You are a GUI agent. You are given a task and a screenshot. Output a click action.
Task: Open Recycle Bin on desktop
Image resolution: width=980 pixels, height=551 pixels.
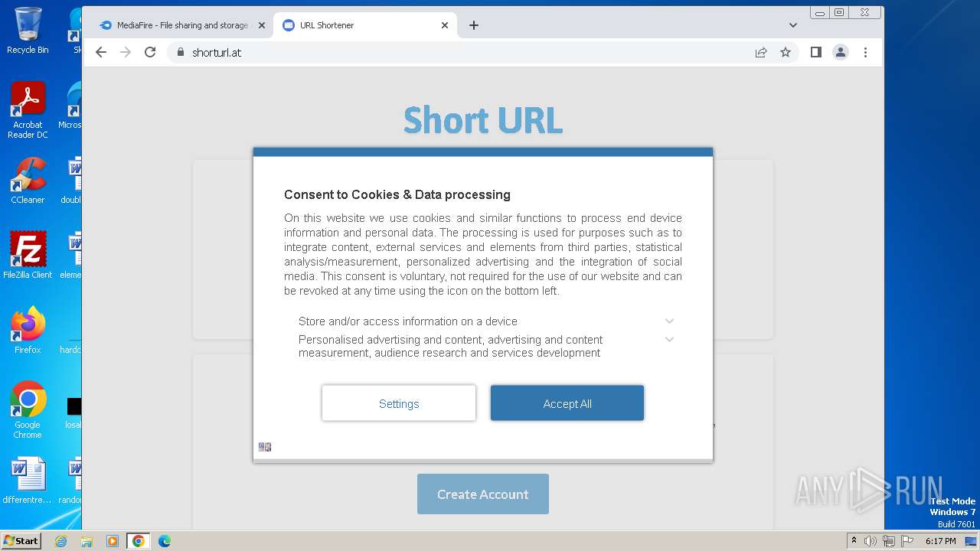(x=28, y=31)
